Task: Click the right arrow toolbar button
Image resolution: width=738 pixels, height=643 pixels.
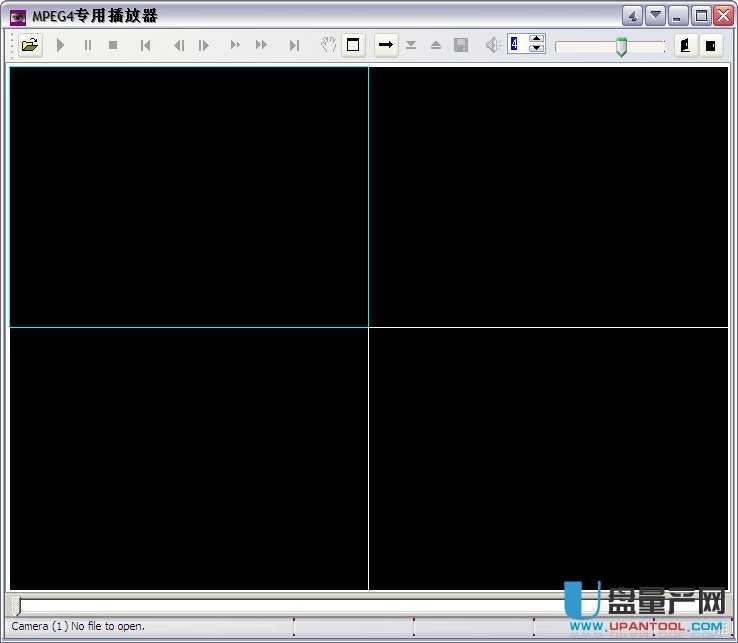Action: pyautogui.click(x=386, y=45)
